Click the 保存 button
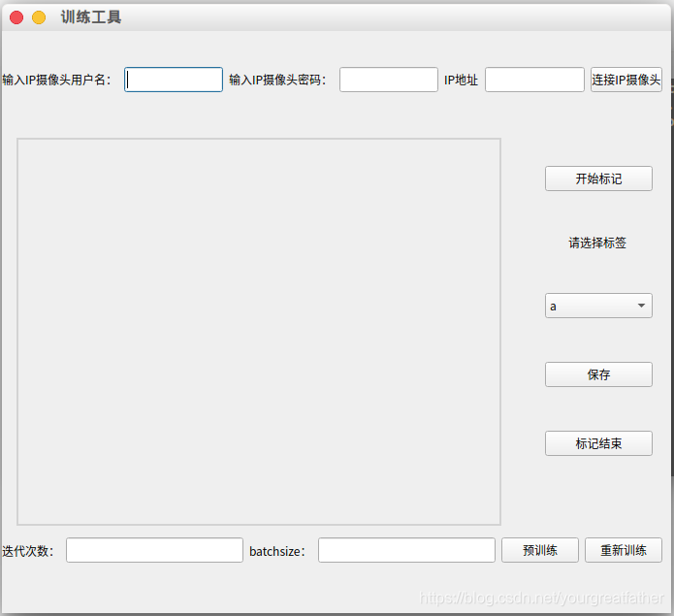 (598, 374)
